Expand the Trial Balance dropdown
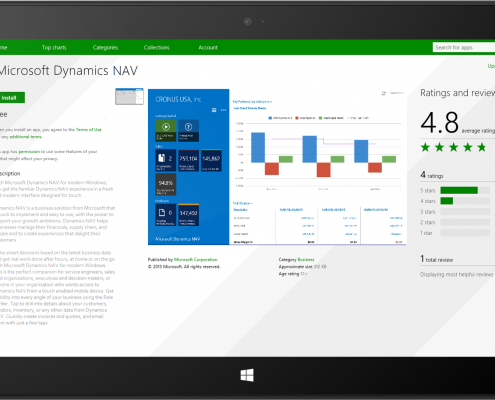The image size is (495, 400). (x=242, y=203)
